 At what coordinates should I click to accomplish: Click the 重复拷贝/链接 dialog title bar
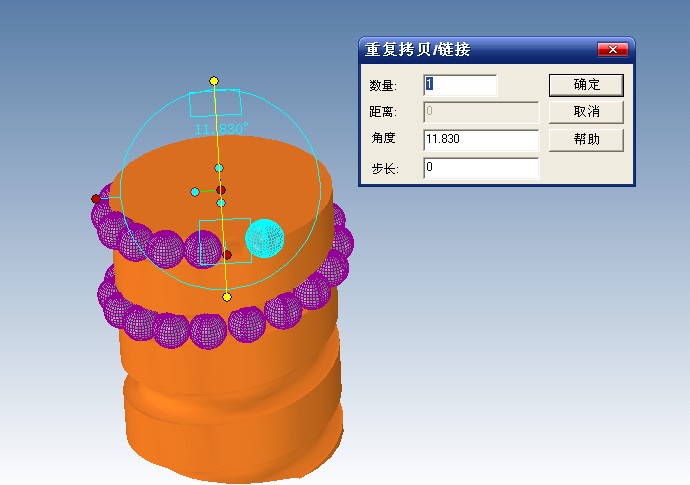[x=497, y=50]
